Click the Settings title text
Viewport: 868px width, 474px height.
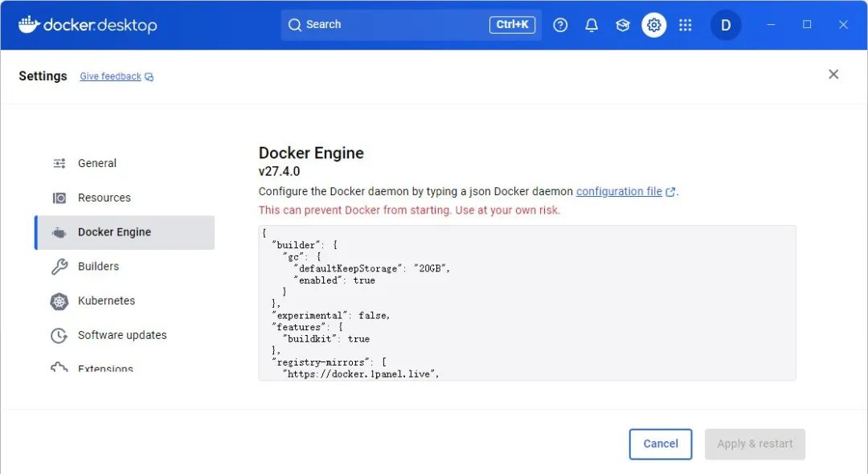pos(43,76)
